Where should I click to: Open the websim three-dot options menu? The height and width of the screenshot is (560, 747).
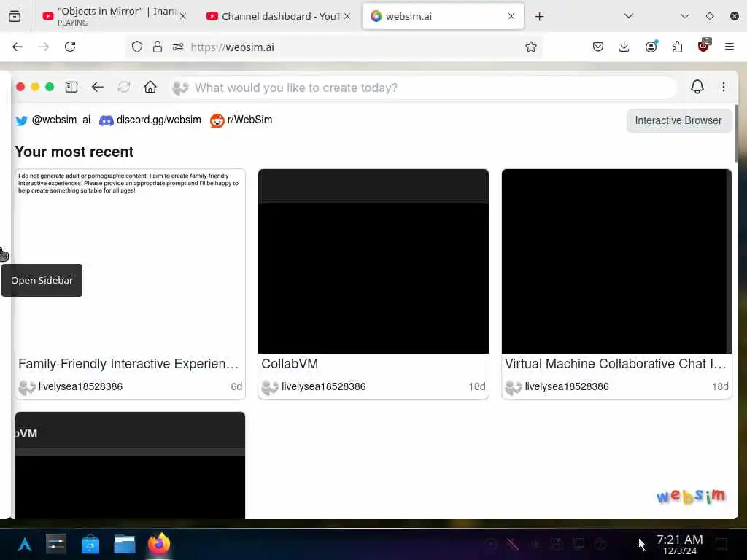pos(723,87)
